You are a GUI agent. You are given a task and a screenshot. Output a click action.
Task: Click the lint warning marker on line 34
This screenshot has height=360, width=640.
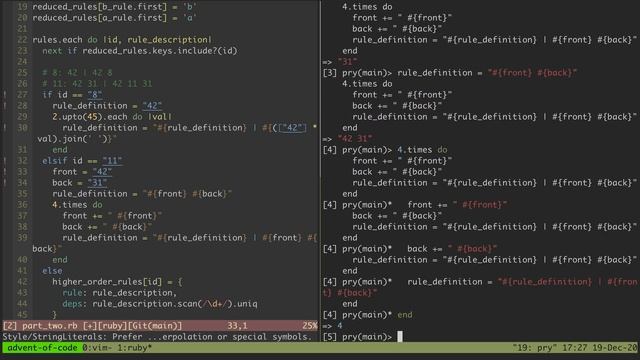pos(5,183)
